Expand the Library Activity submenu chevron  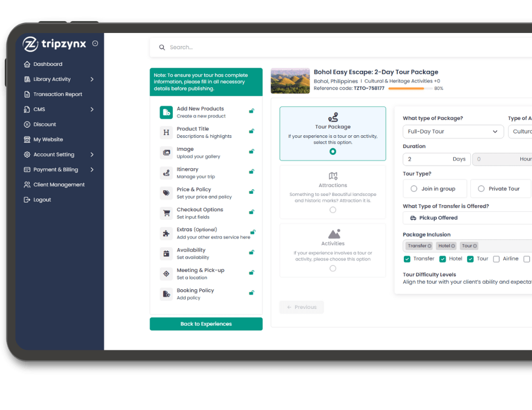pyautogui.click(x=92, y=79)
